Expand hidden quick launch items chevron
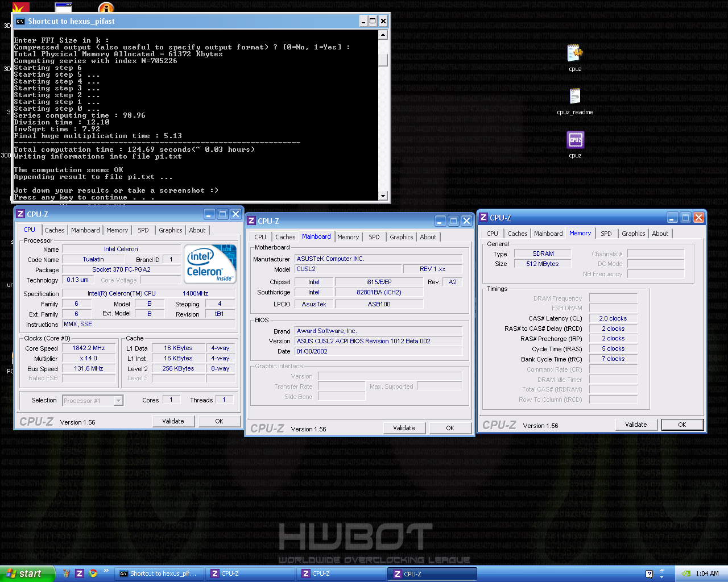Viewport: 728px width, 582px height. 106,571
